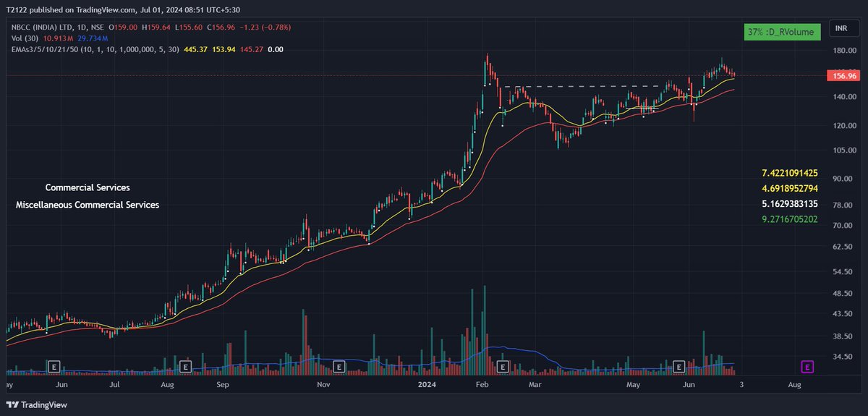Click the earnings E marker before June 2024
868x416 pixels.
pos(679,367)
